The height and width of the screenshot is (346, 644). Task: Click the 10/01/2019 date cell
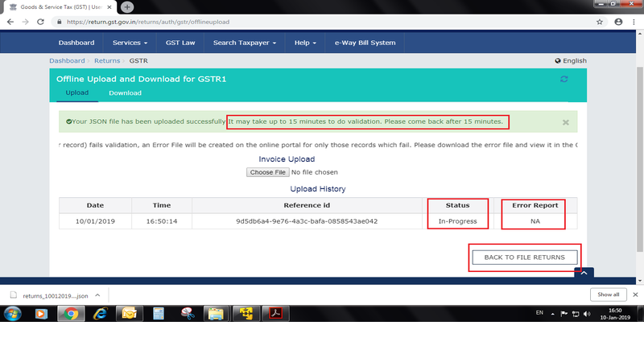pos(95,221)
